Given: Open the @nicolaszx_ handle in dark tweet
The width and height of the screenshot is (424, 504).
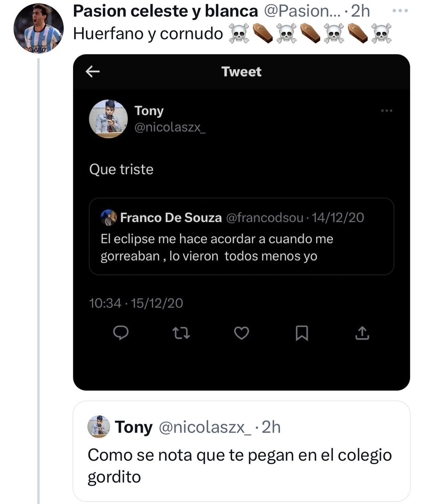Looking at the screenshot, I should (x=170, y=128).
